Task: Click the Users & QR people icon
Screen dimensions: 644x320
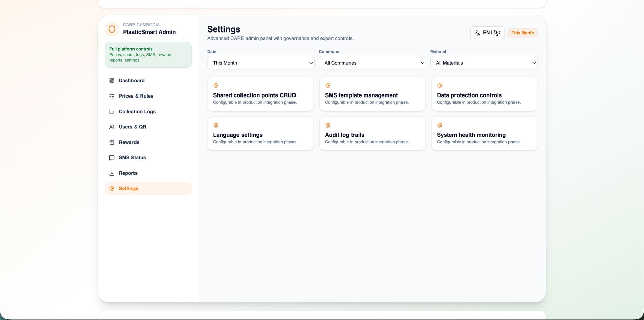Action: [x=112, y=127]
